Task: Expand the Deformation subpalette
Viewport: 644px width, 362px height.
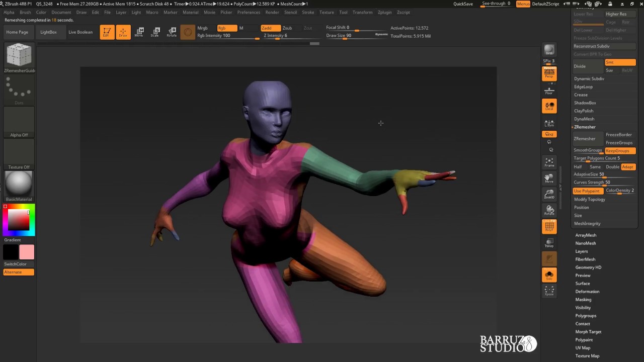Action: pos(587,292)
